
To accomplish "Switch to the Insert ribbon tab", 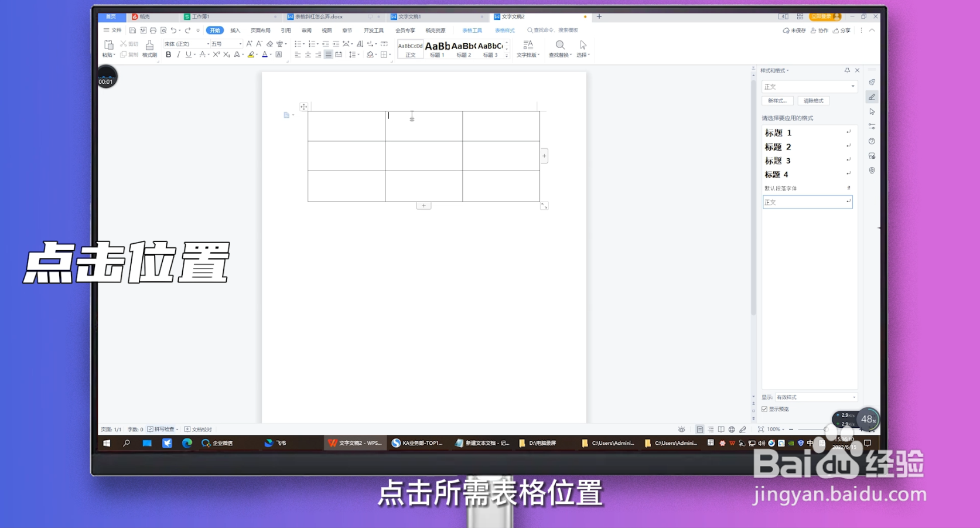I will coord(235,30).
